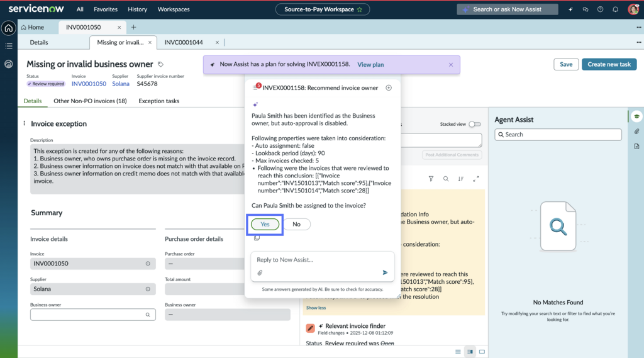Open the top-right tab overflow ellipsis
This screenshot has height=358, width=644.
point(639,27)
